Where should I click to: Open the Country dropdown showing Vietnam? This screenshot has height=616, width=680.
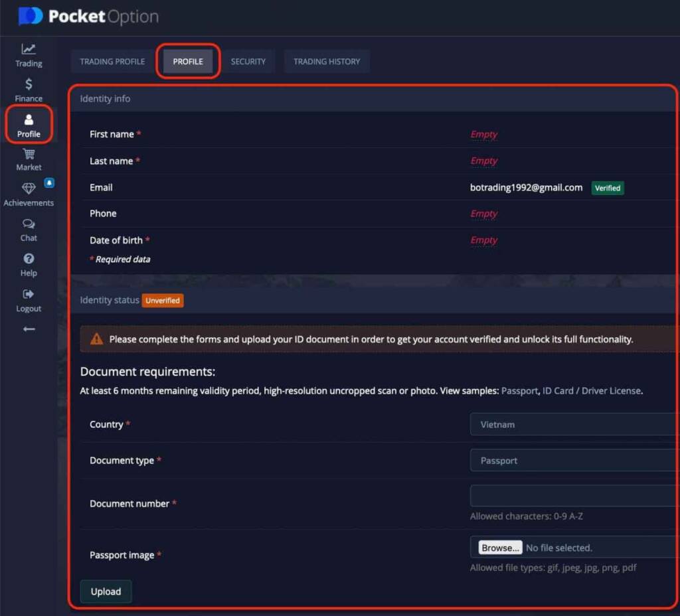[x=571, y=424]
